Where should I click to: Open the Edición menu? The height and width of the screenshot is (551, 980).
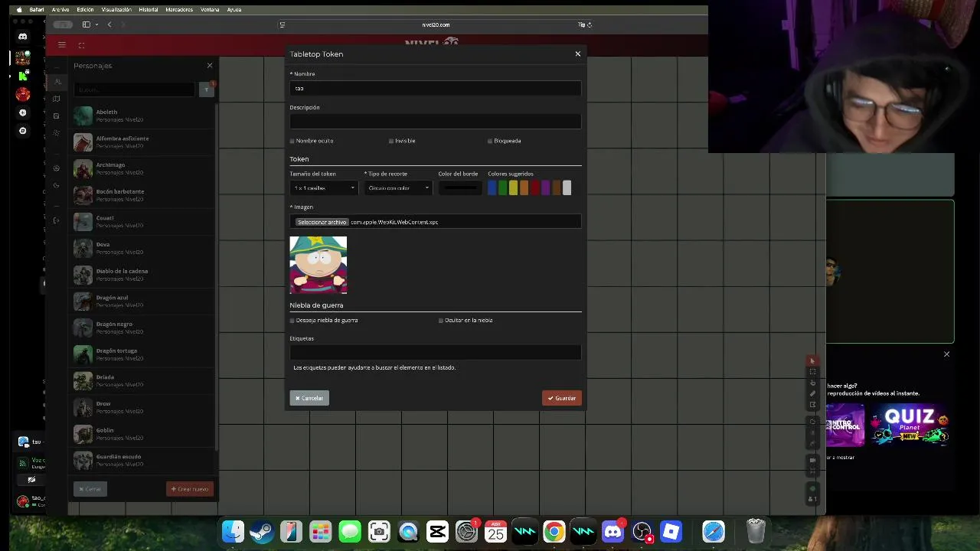click(85, 10)
